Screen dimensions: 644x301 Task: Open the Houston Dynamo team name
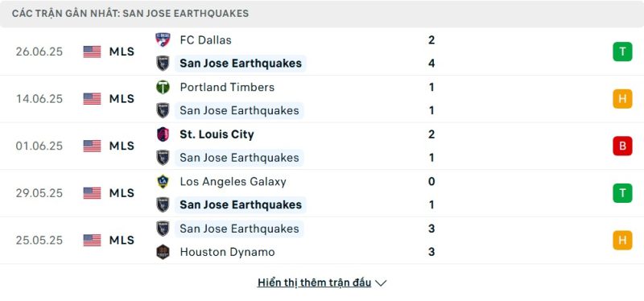(x=227, y=252)
